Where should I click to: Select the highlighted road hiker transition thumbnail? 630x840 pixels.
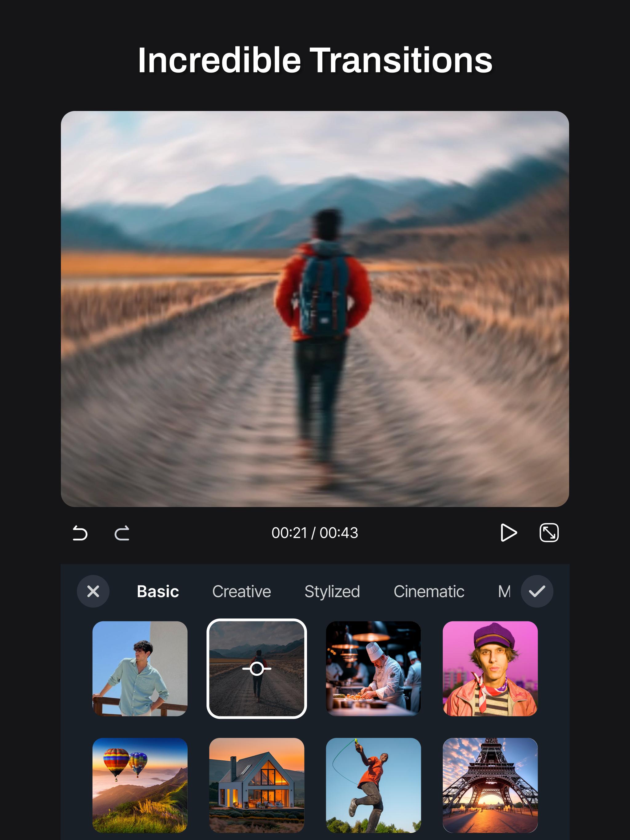(257, 669)
